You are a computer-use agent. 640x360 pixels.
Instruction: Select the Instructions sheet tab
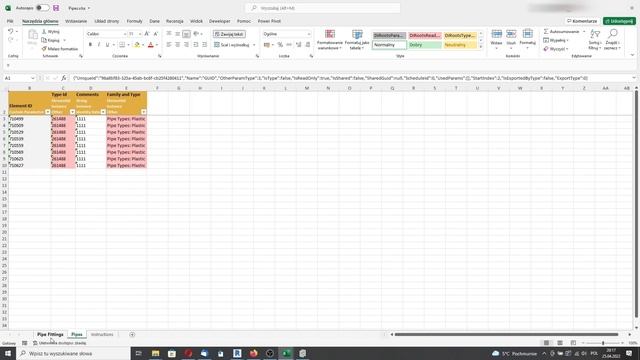click(x=102, y=334)
